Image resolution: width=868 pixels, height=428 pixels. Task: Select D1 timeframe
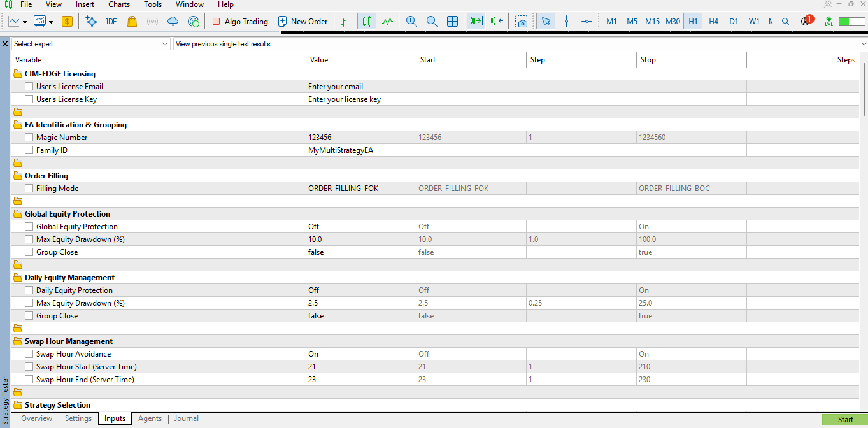click(734, 21)
